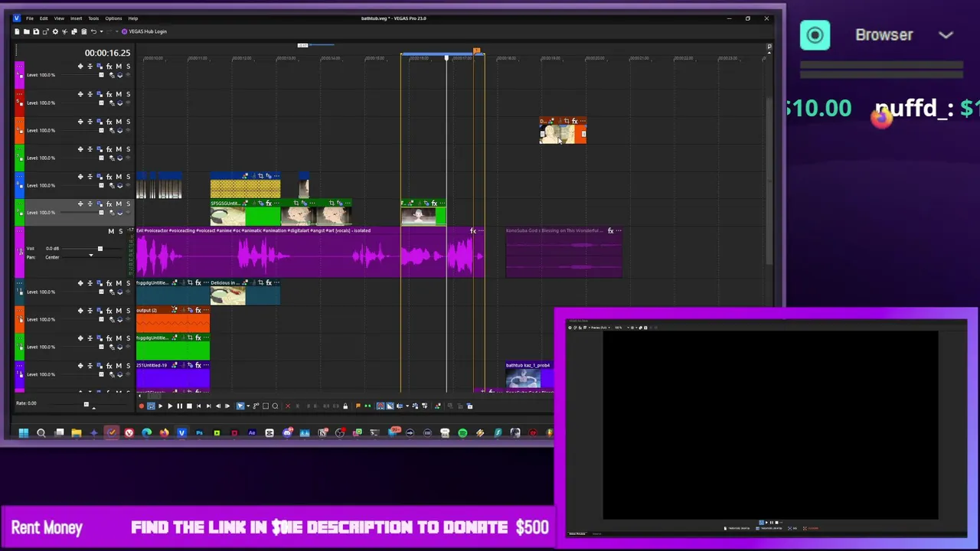Image resolution: width=980 pixels, height=551 pixels.
Task: Toggle Automatic Crossfades button
Action: pos(390,406)
